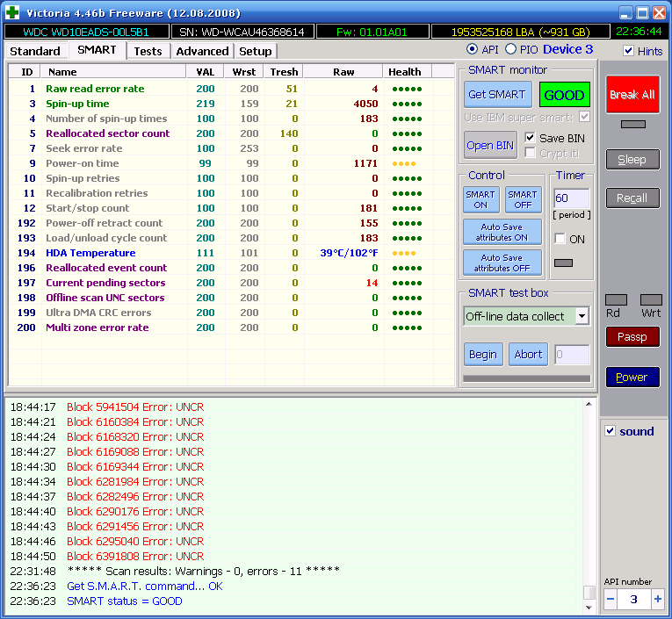Click the Rd indicator box
Screen dimensions: 672x619
click(617, 300)
